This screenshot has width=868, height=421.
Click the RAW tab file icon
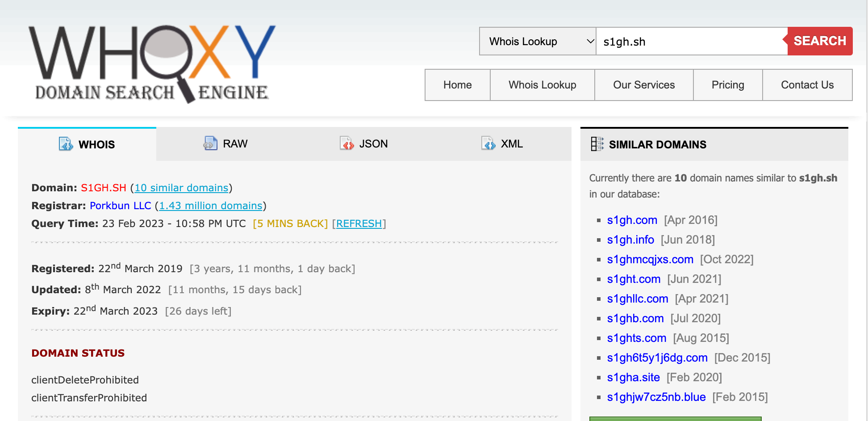pyautogui.click(x=208, y=143)
